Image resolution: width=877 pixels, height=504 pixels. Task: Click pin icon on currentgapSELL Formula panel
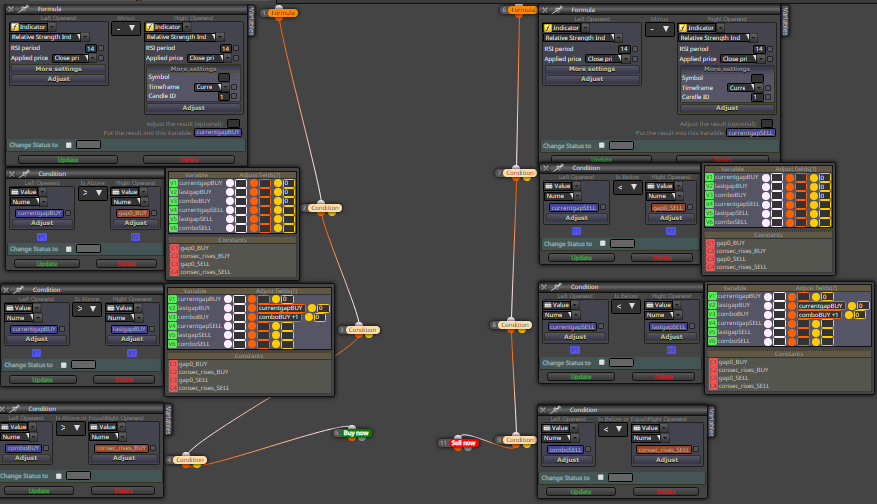(x=557, y=10)
